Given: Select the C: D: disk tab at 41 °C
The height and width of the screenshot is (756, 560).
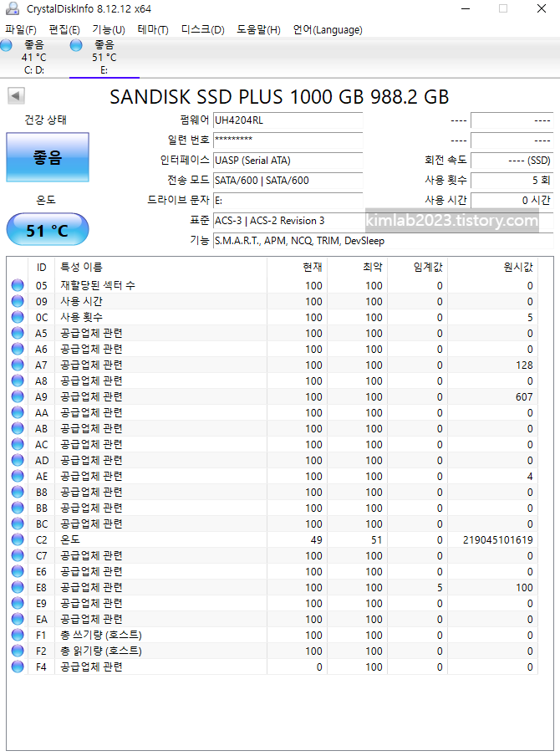Looking at the screenshot, I should (x=35, y=58).
